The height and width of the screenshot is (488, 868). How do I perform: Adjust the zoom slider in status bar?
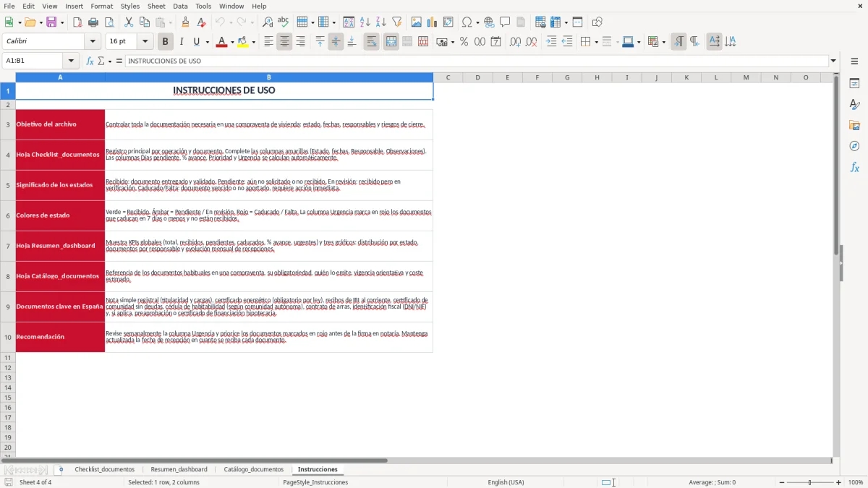point(809,482)
